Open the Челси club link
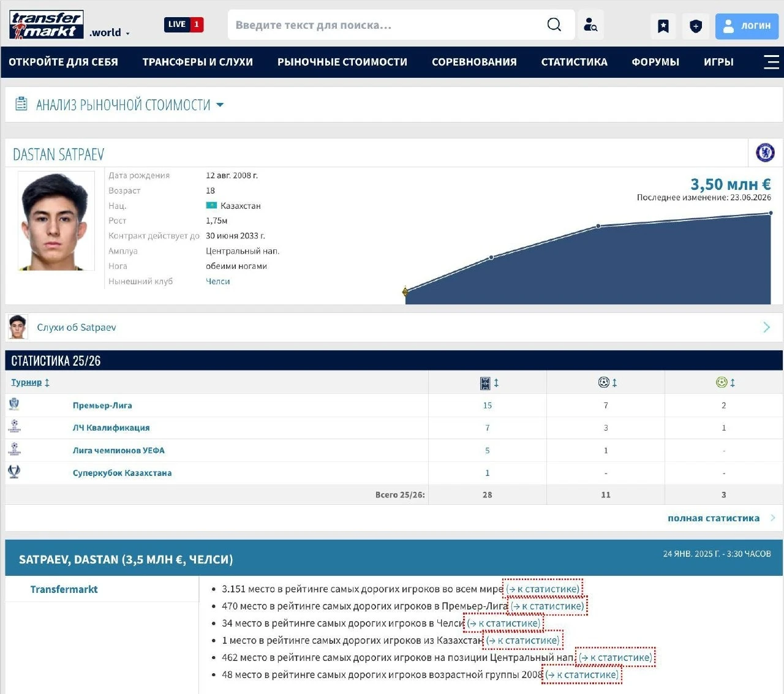Image resolution: width=784 pixels, height=694 pixels. [218, 281]
